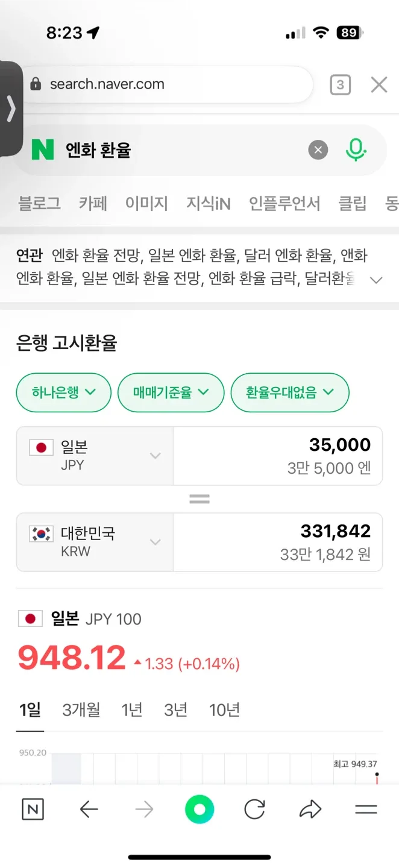Image resolution: width=399 pixels, height=868 pixels.
Task: Edit the 35,000 yen amount field
Action: [x=277, y=456]
